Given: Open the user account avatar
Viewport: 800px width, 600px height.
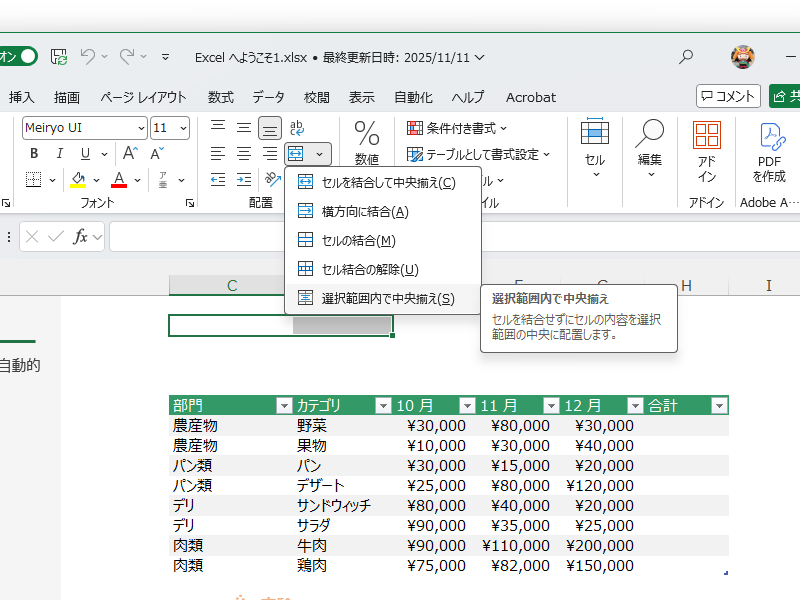Looking at the screenshot, I should (742, 57).
